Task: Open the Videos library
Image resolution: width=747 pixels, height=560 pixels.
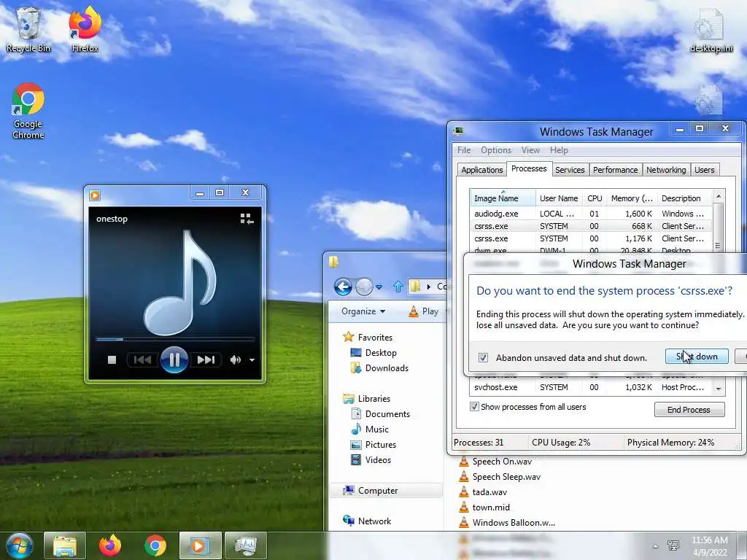Action: pos(371,460)
